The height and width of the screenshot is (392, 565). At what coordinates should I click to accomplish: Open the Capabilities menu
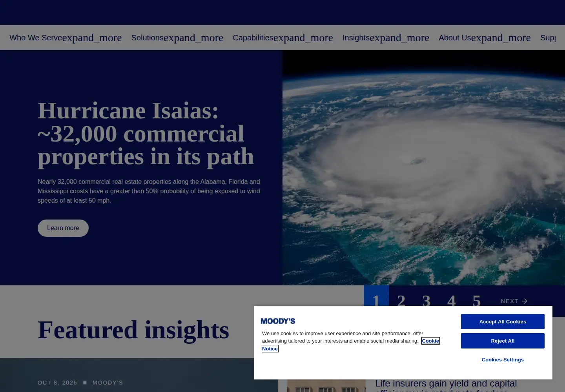[282, 38]
